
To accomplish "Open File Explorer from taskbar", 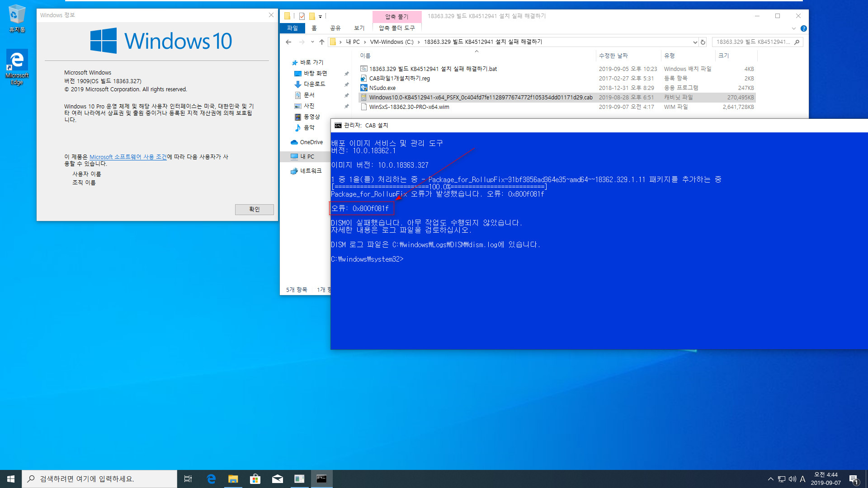I will pos(233,479).
